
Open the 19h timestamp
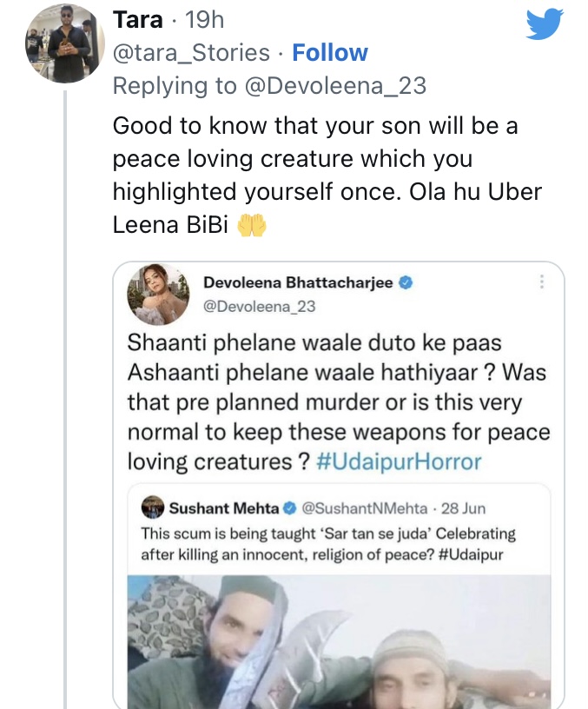coord(205,20)
